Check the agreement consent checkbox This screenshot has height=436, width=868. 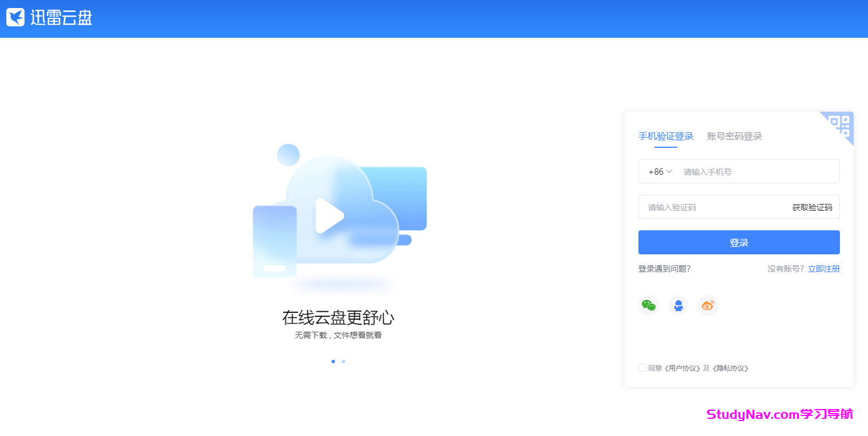[642, 368]
